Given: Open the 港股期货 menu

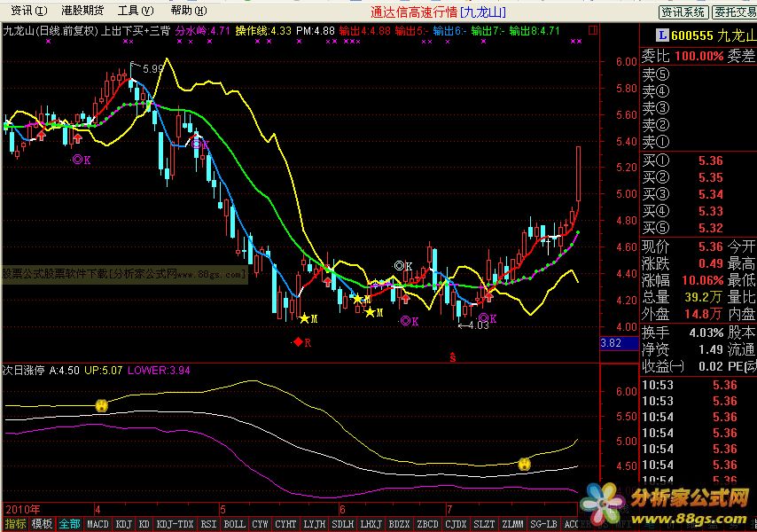Looking at the screenshot, I should pyautogui.click(x=83, y=10).
